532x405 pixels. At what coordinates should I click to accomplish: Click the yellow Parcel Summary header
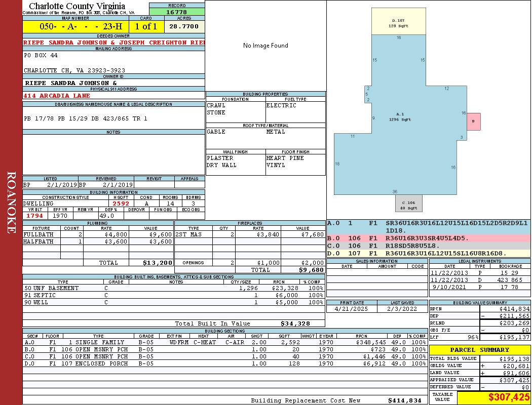coord(479,350)
